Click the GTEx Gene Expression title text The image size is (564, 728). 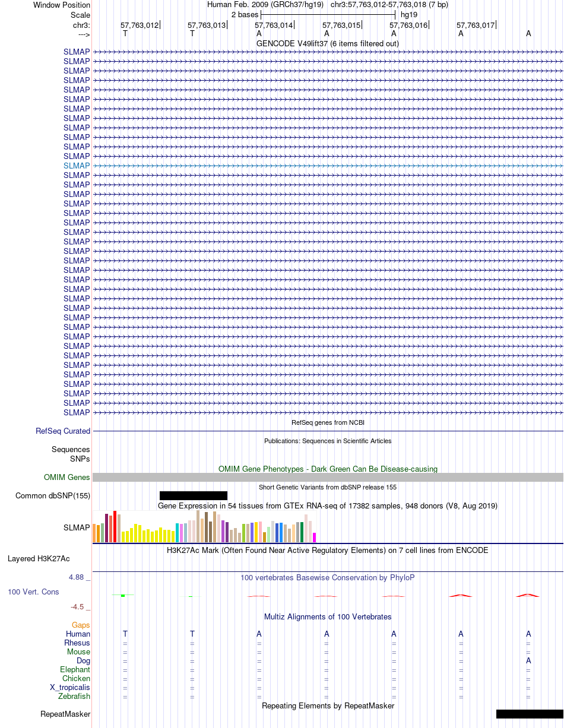click(328, 506)
